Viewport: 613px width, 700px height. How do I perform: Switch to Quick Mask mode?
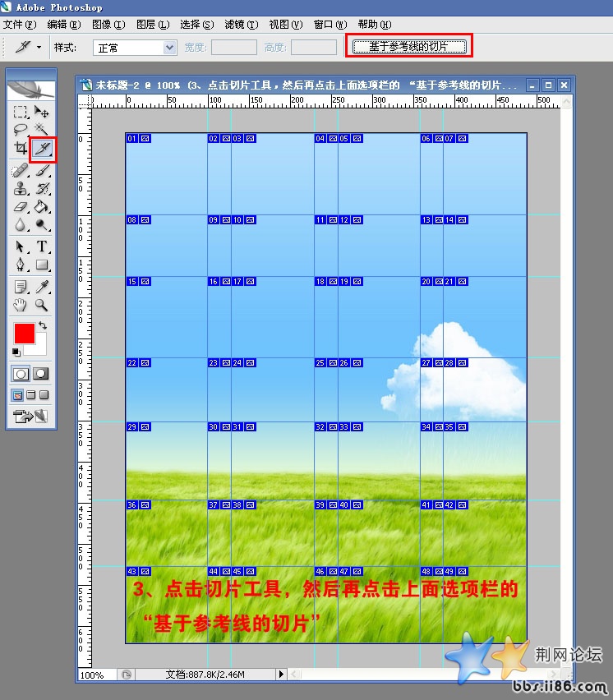(x=40, y=373)
